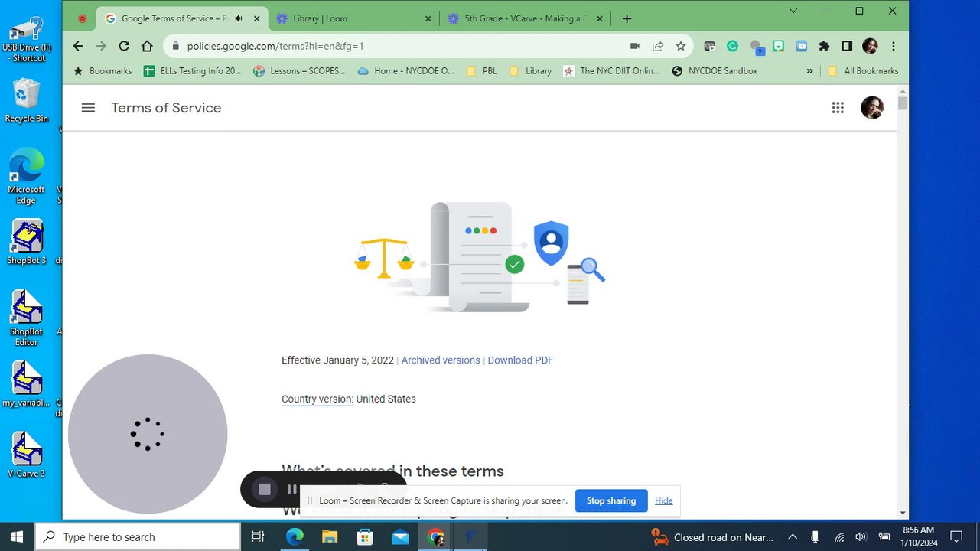980x551 pixels.
Task: Open the Home - NYCDOE bookmark
Action: tap(405, 71)
